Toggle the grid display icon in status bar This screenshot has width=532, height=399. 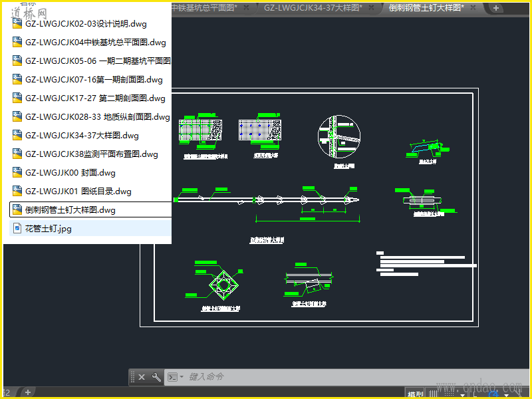tap(434, 394)
